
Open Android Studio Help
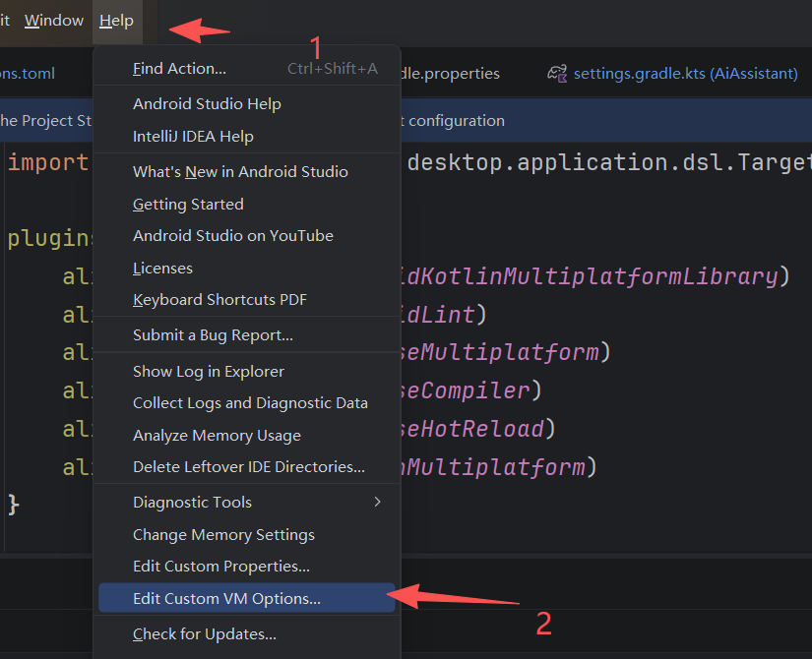pos(247,104)
